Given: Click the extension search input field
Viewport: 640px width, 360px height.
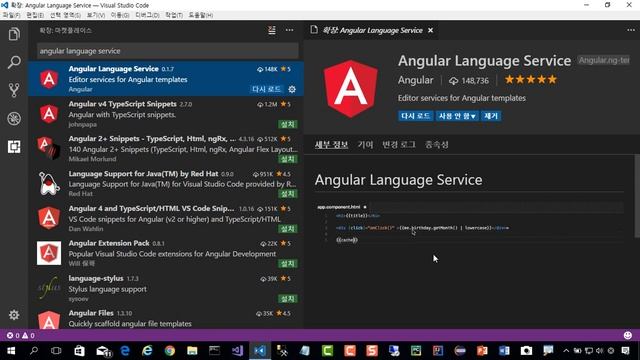Looking at the screenshot, I should (168, 51).
